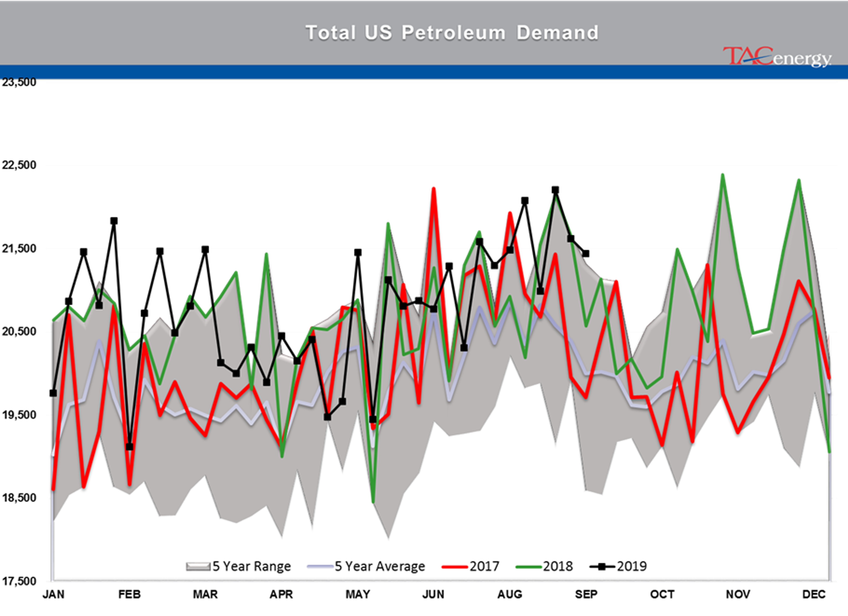Viewport: 848px width, 616px height.
Task: Click the black 2019 legend marker
Action: pos(602,567)
